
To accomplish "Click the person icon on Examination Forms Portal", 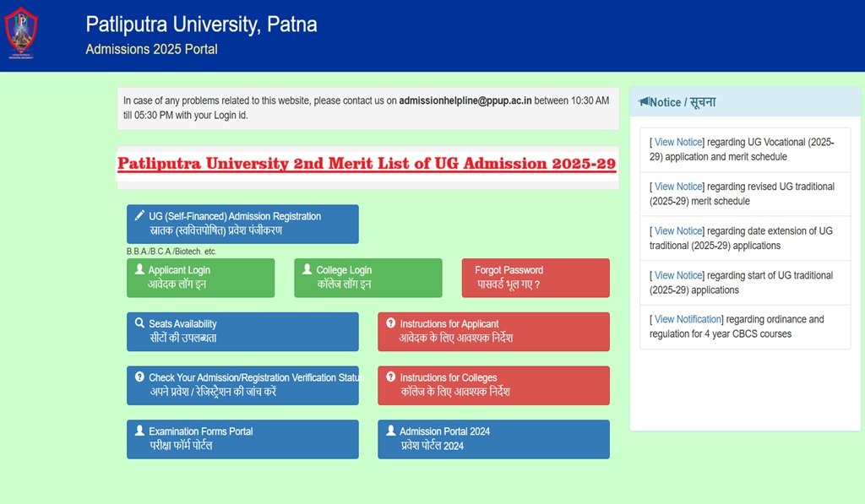I will pyautogui.click(x=139, y=431).
